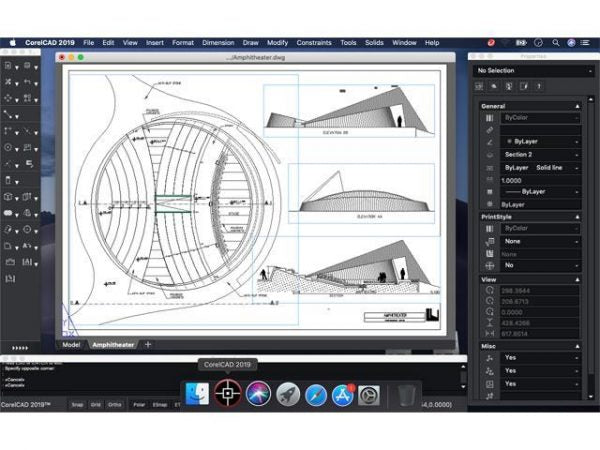Select the 3D box solid tool
The width and height of the screenshot is (600, 450).
(8, 197)
